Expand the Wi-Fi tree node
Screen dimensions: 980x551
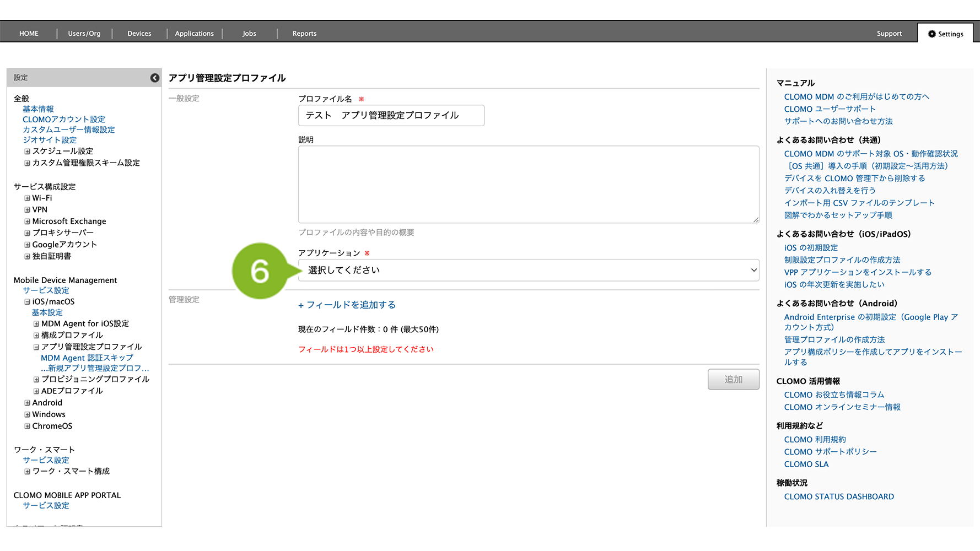coord(27,198)
